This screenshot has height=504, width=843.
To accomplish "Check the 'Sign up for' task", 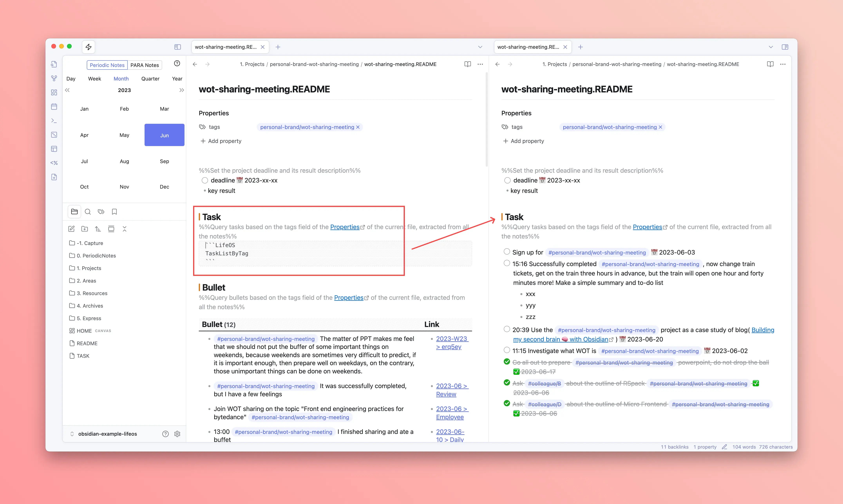I will coord(507,252).
